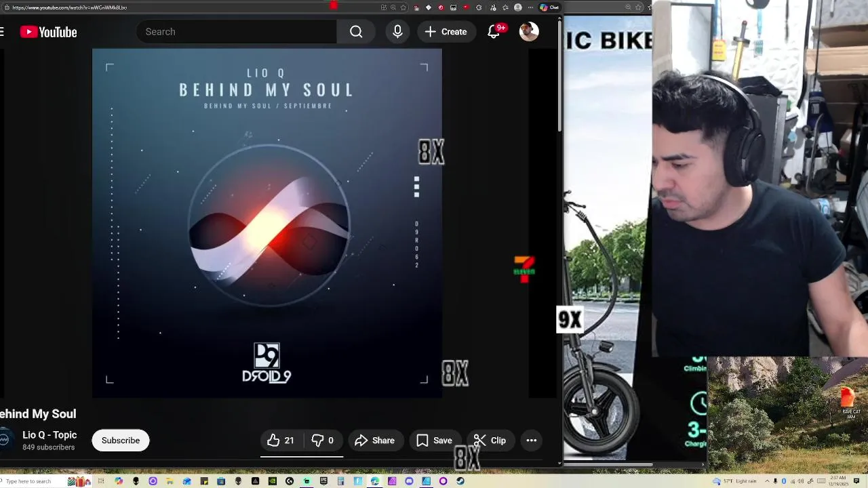Viewport: 868px width, 488px height.
Task: Show hidden system tray icons
Action: point(767,481)
